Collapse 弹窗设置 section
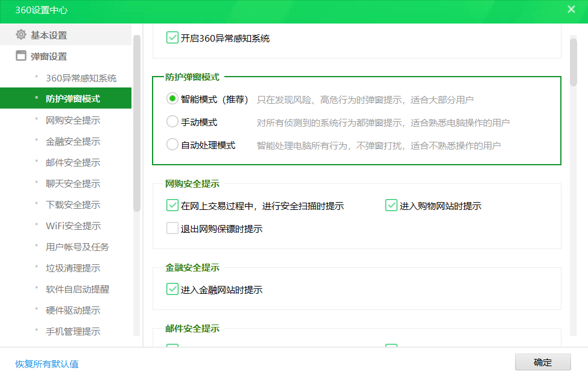This screenshot has width=588, height=377. coord(66,56)
